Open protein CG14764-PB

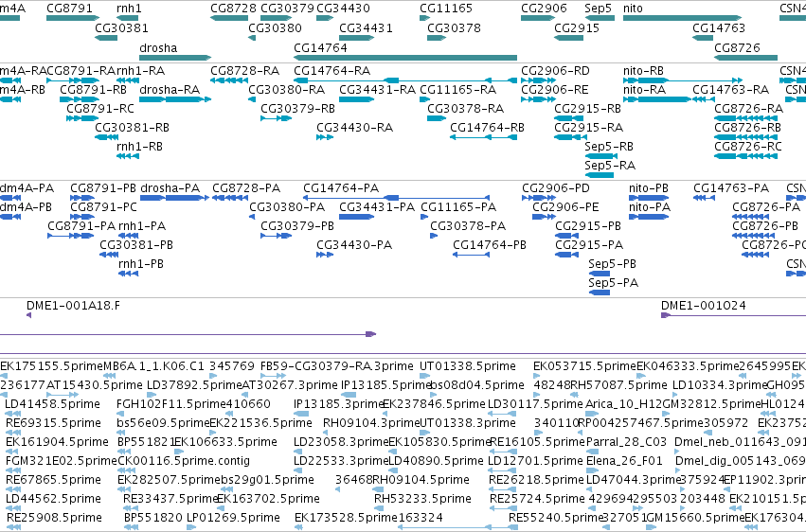490,245
